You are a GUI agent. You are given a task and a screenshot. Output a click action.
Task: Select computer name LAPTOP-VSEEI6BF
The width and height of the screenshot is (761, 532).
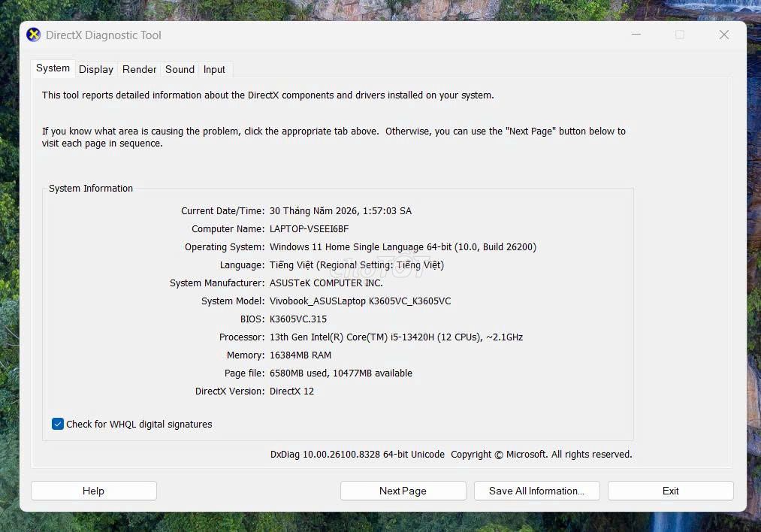tap(310, 228)
